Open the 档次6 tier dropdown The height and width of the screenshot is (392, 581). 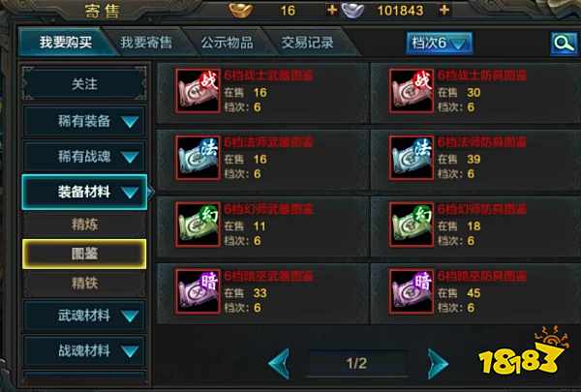coord(439,44)
